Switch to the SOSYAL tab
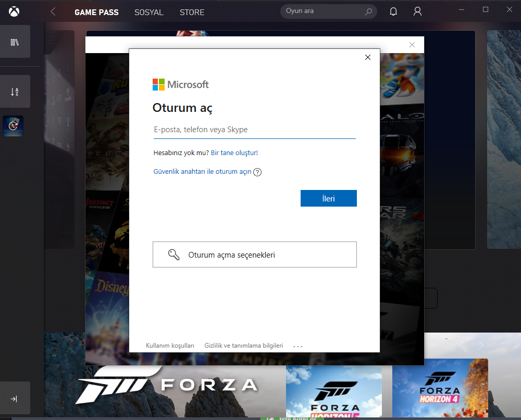 (149, 12)
